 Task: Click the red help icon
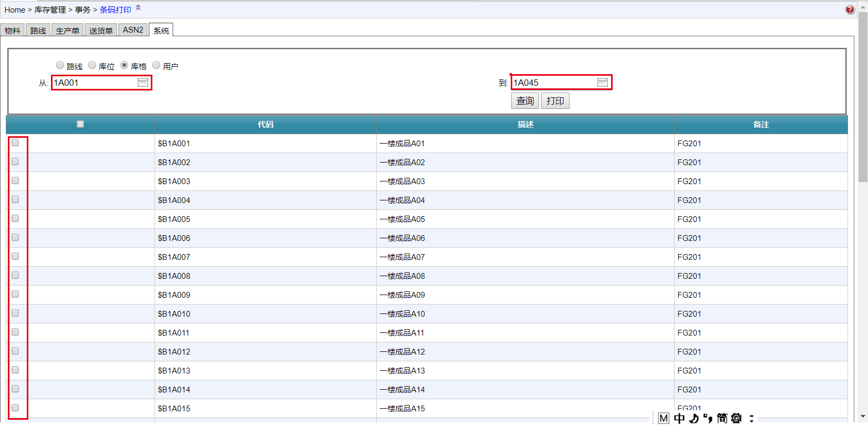(x=850, y=9)
